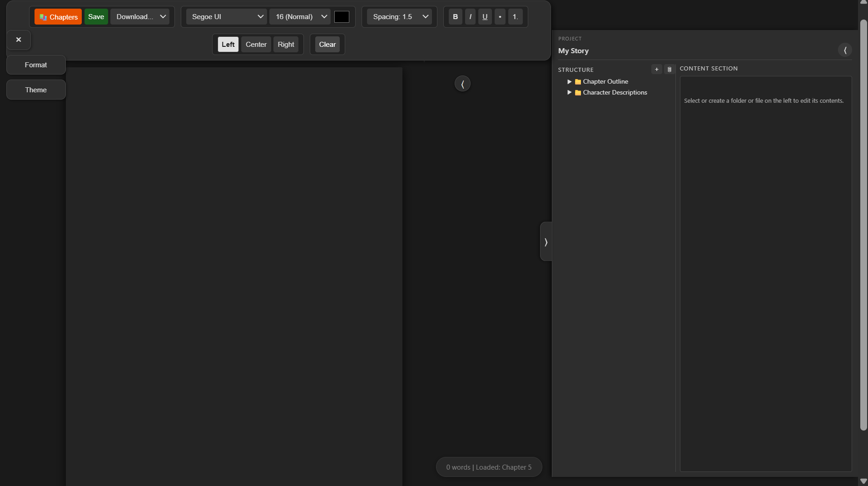Viewport: 868px width, 486px height.
Task: Open the Spacing 1.5 dropdown
Action: 399,17
